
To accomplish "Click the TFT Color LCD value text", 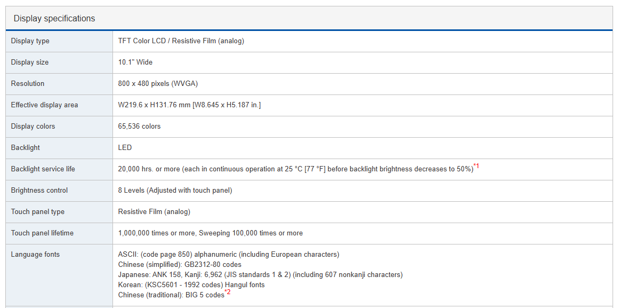I will click(181, 41).
